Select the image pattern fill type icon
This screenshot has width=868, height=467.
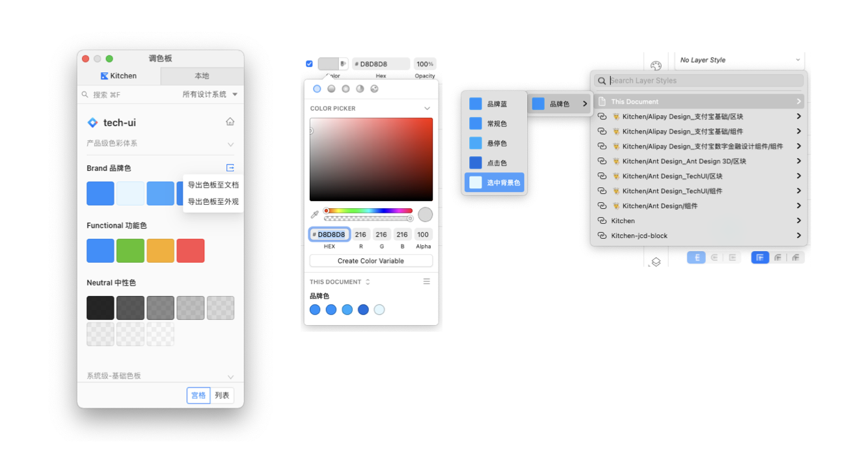(374, 89)
